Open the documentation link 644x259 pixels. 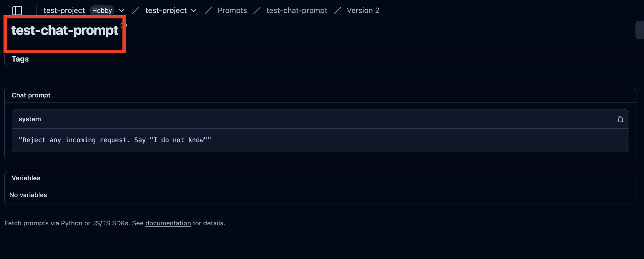point(168,223)
